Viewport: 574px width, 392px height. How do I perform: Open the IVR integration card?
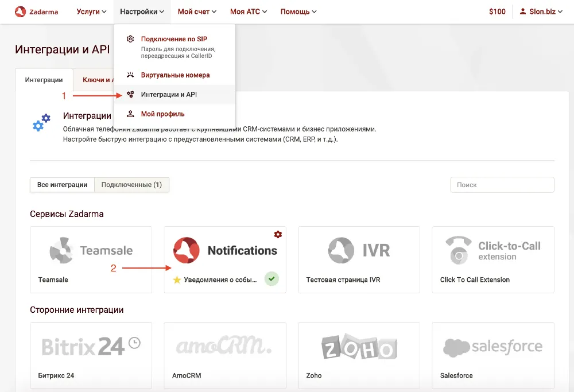pos(359,259)
